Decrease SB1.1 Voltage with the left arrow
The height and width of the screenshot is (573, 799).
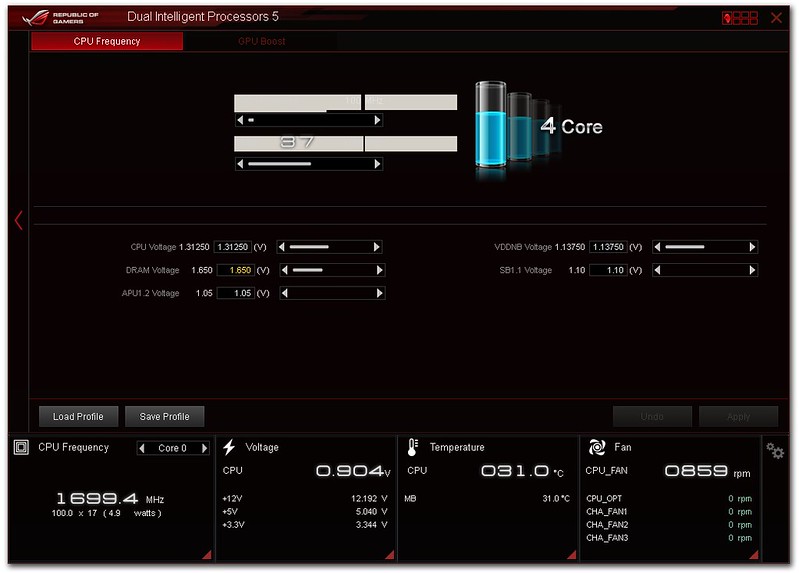point(657,270)
